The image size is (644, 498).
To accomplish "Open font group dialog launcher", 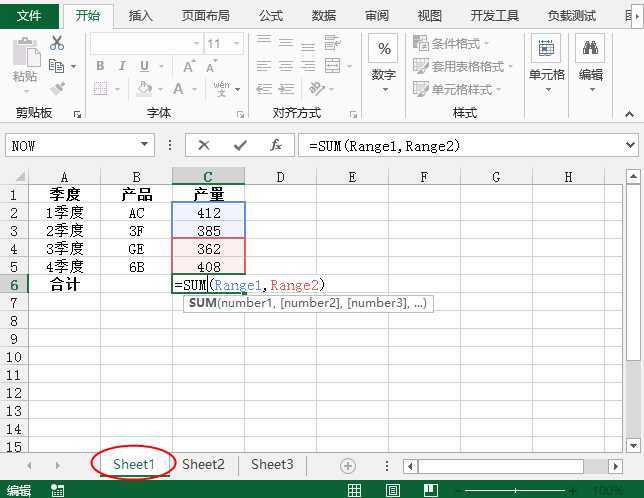I will tap(241, 115).
